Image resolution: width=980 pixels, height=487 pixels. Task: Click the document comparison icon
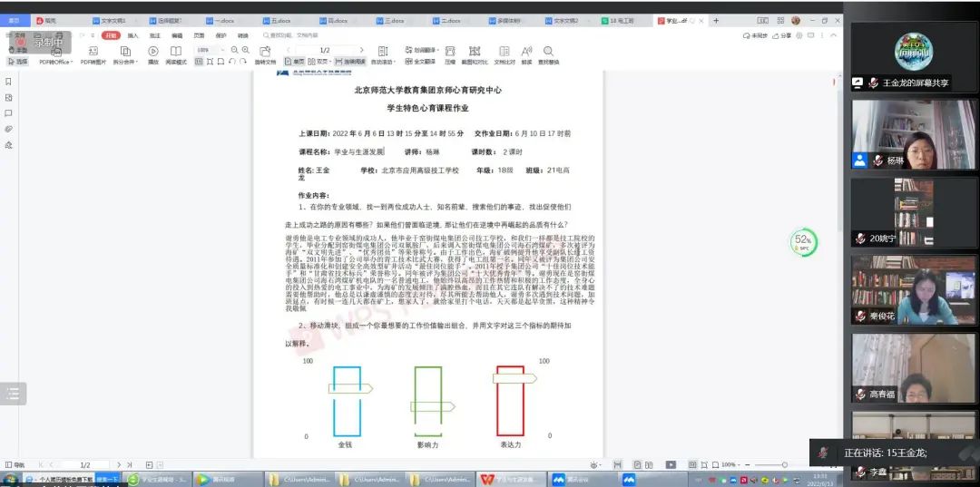coord(505,51)
